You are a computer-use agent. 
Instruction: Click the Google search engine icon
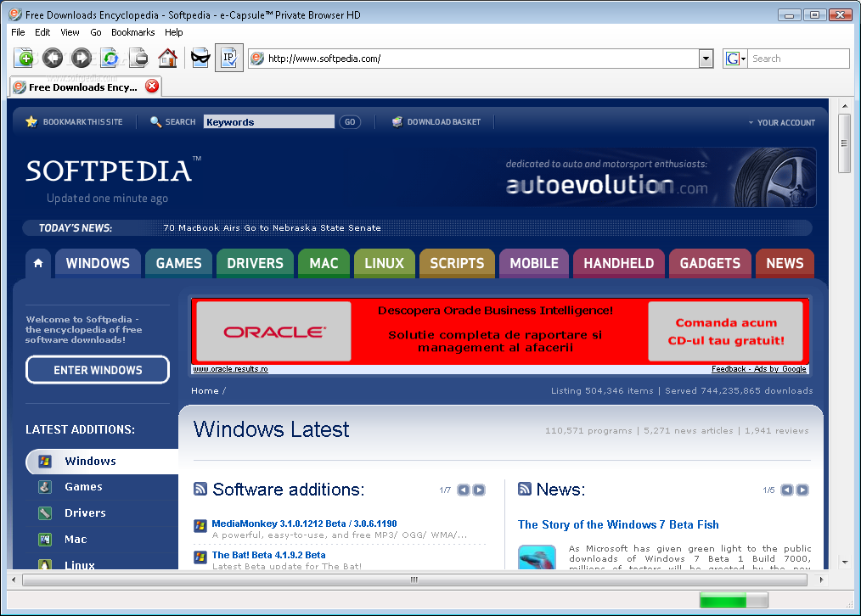pos(732,59)
